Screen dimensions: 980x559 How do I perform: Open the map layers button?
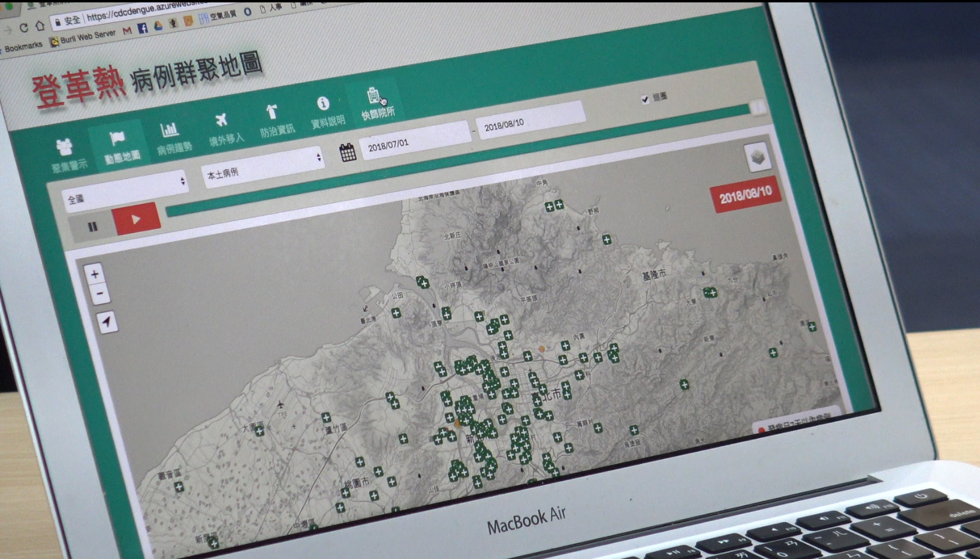[758, 158]
